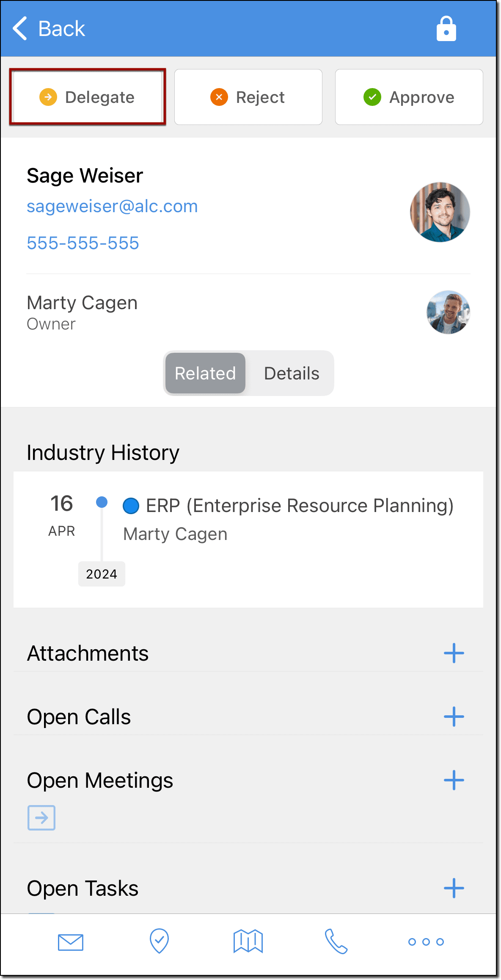Viewport: 501px width, 980px height.
Task: Tap the phone call icon
Action: 336,941
